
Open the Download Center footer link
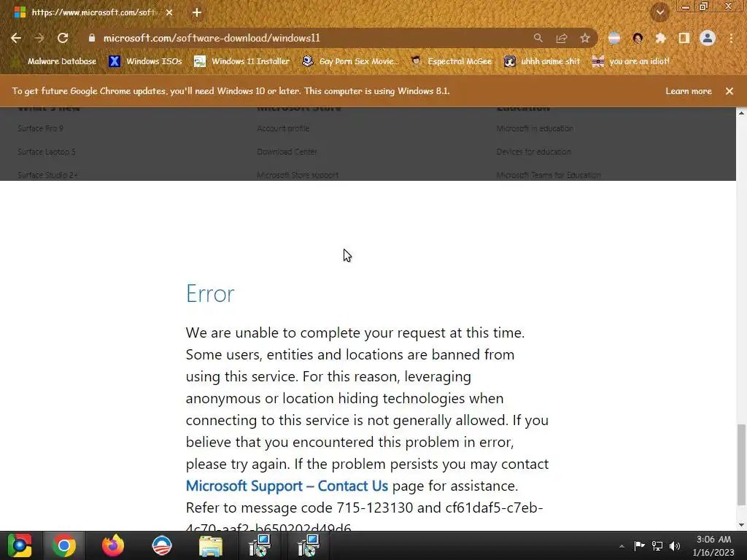coord(287,152)
